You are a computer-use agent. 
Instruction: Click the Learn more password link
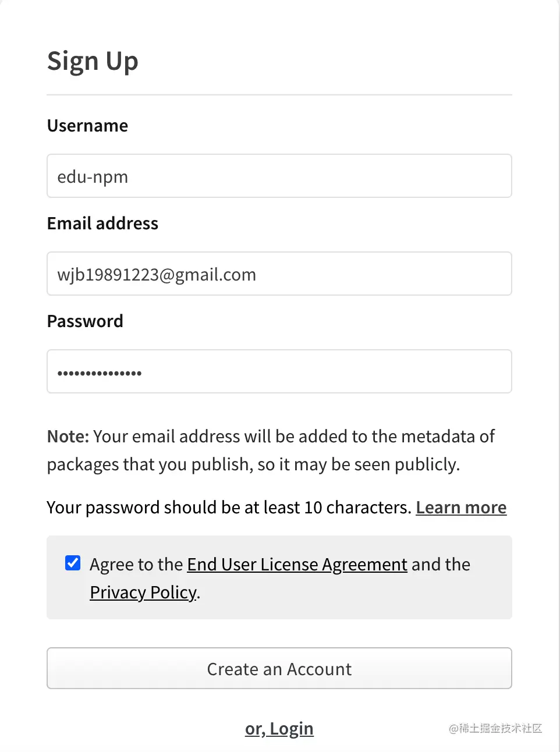pyautogui.click(x=461, y=508)
